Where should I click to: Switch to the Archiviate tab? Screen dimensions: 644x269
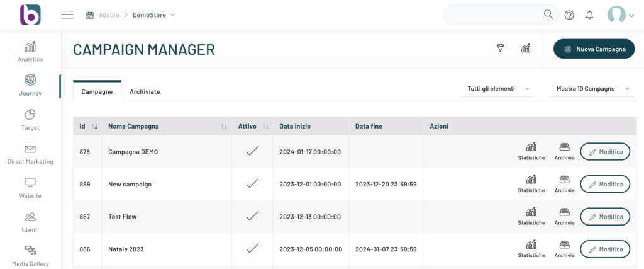tap(145, 91)
